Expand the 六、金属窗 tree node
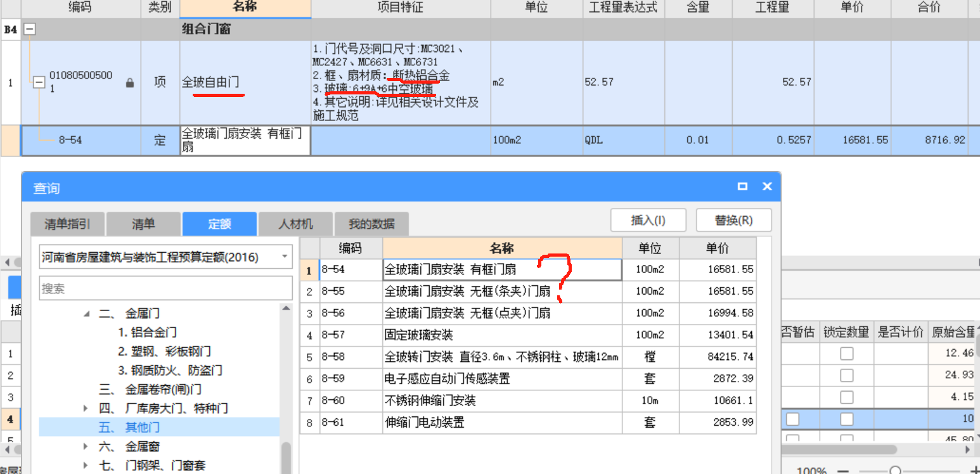980x474 pixels. click(87, 446)
